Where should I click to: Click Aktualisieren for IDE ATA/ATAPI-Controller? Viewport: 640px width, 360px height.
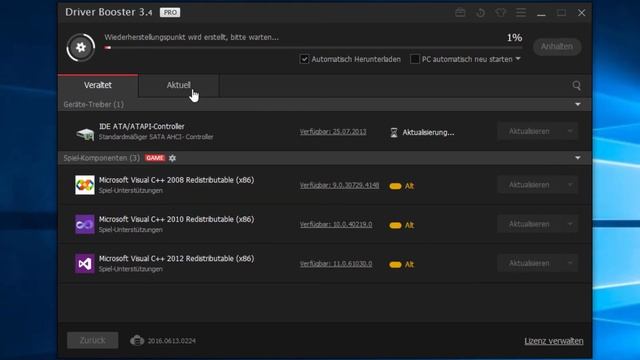point(529,131)
